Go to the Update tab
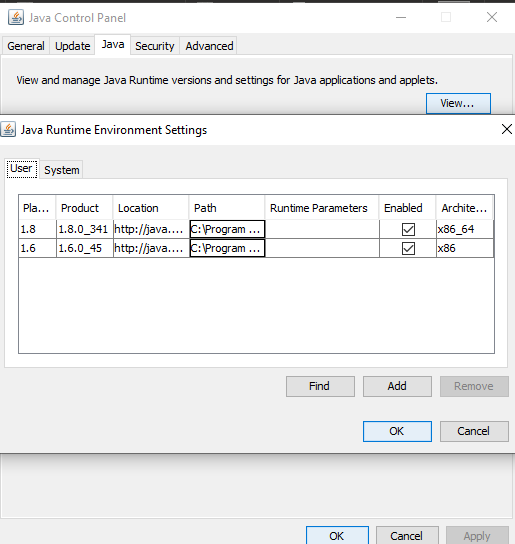The width and height of the screenshot is (515, 544). (73, 46)
